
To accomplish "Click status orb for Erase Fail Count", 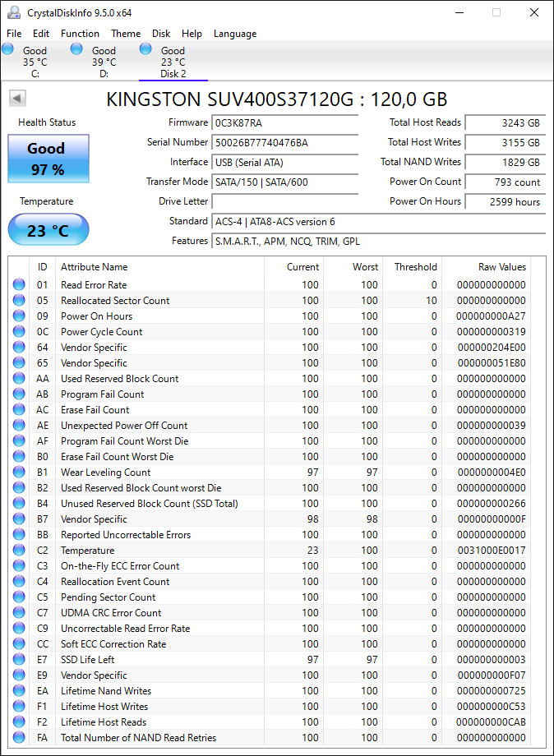I will tap(19, 410).
